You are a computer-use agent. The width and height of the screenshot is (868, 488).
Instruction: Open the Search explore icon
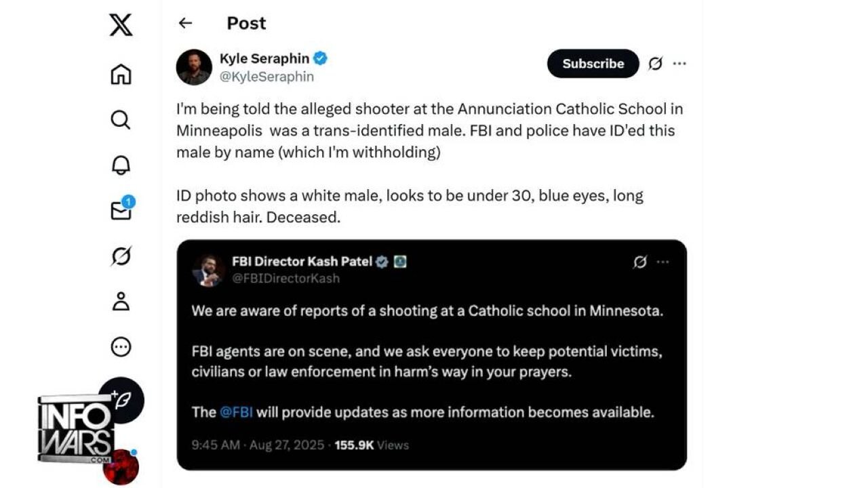121,120
